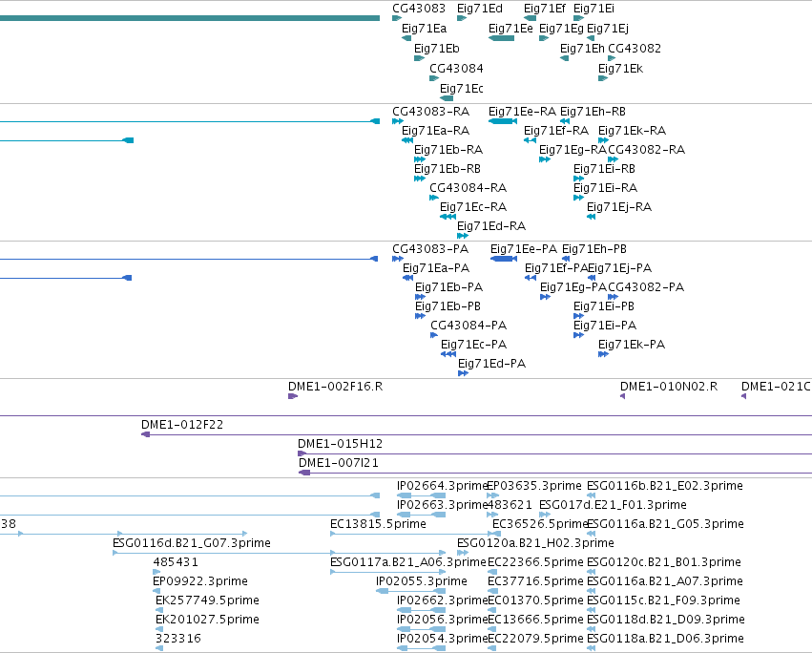The width and height of the screenshot is (812, 653).
Task: Click the Eig71Ef gene label
Action: [544, 9]
